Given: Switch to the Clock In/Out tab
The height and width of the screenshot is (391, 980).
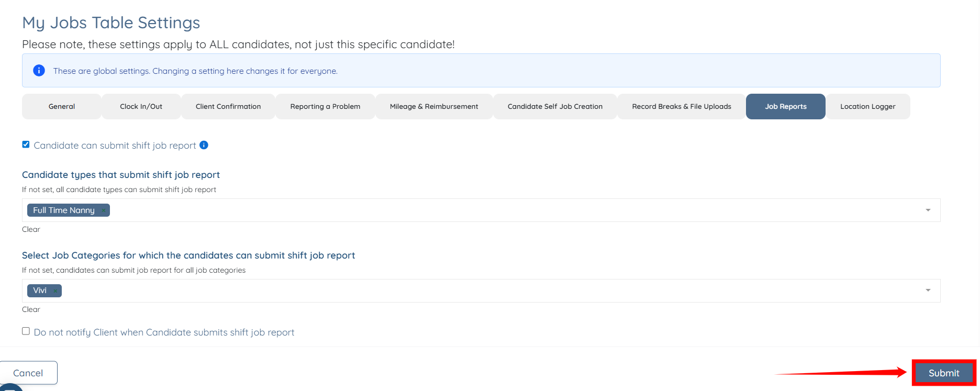Looking at the screenshot, I should (x=141, y=107).
